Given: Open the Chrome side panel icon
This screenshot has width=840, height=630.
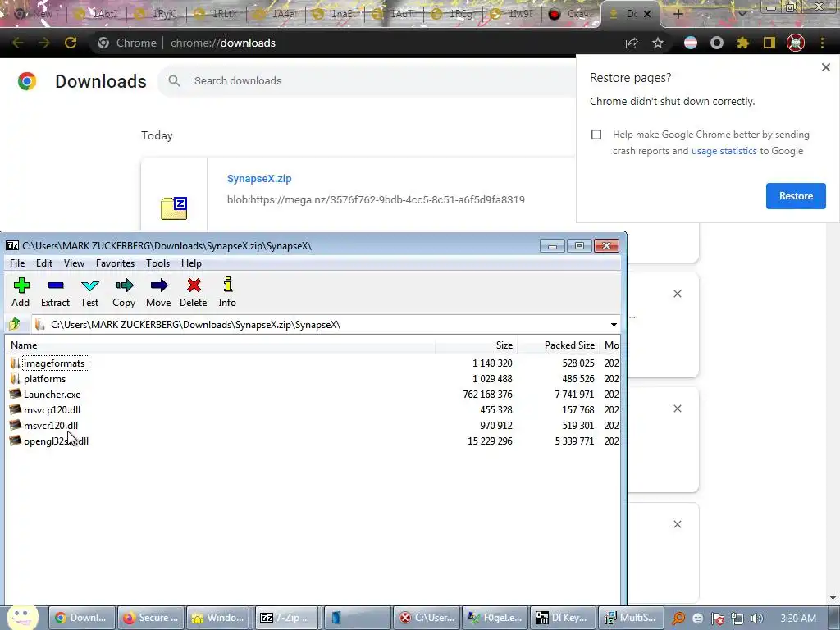Looking at the screenshot, I should [x=769, y=43].
